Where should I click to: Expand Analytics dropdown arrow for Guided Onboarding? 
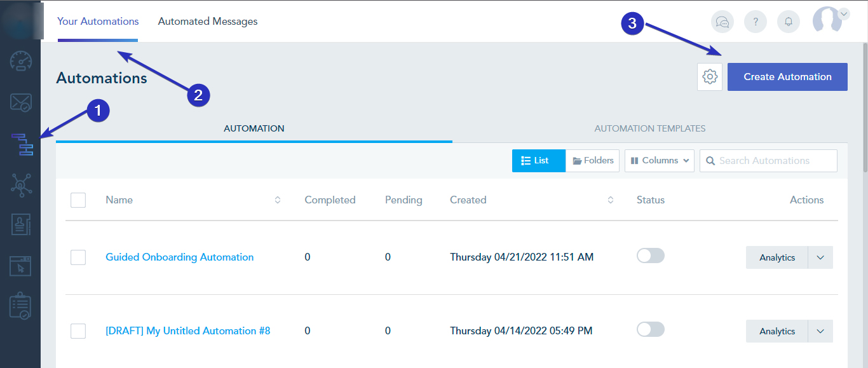[x=820, y=257]
